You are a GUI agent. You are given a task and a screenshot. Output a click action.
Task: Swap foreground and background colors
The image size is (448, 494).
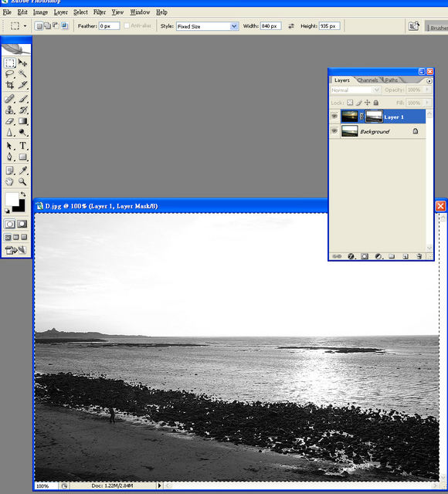[x=23, y=194]
